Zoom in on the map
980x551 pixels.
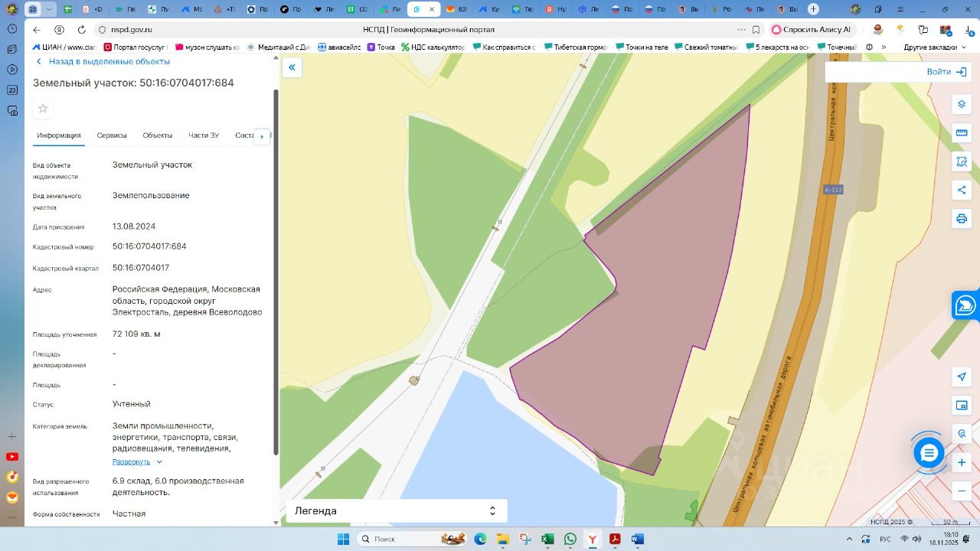[962, 462]
